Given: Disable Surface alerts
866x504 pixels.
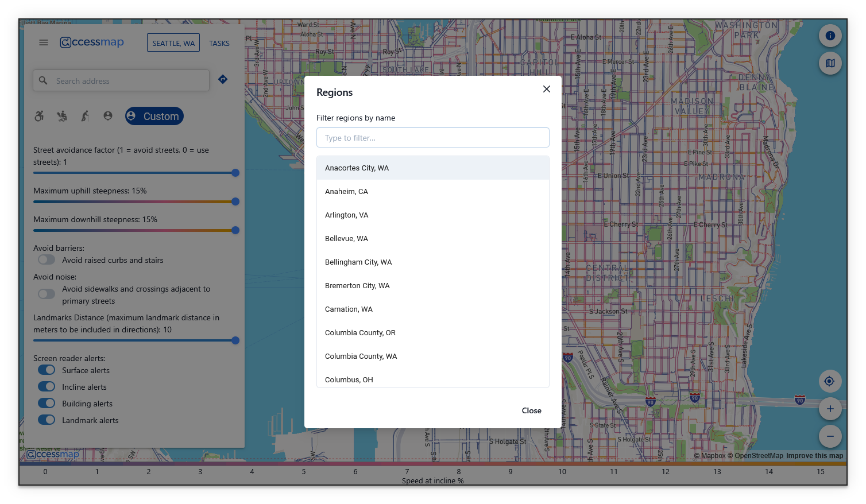Looking at the screenshot, I should pos(46,370).
